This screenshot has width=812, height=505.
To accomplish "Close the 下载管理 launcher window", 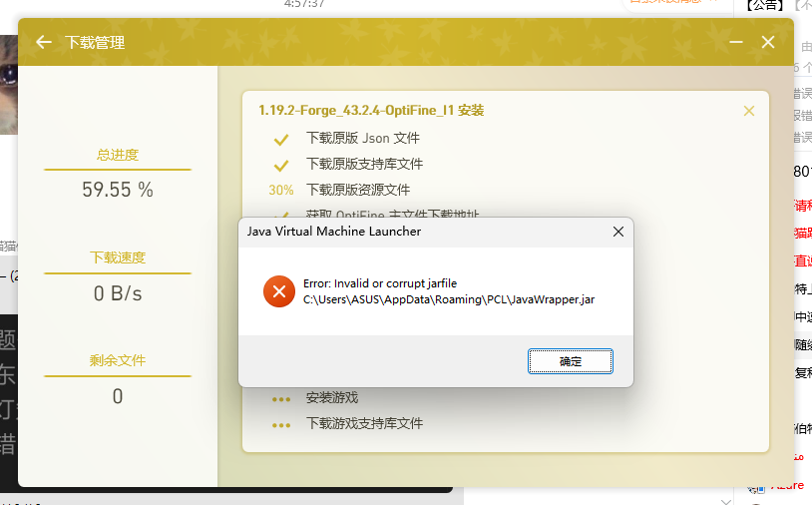I will point(768,42).
